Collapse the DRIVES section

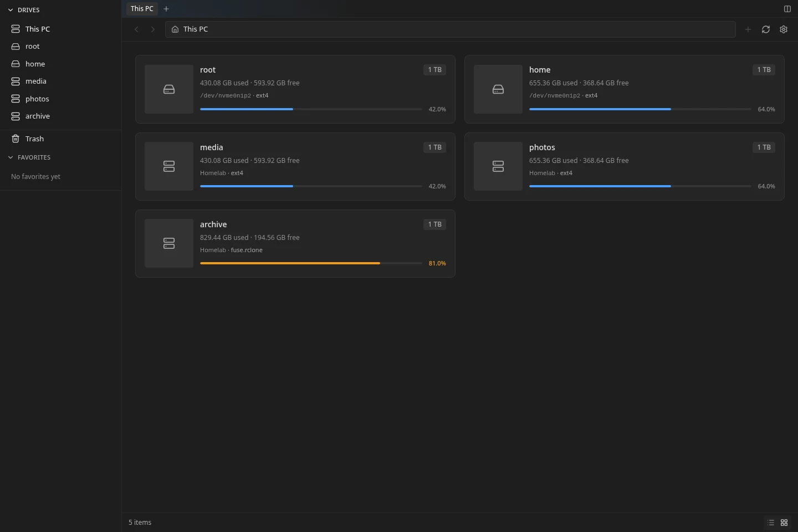(x=11, y=10)
